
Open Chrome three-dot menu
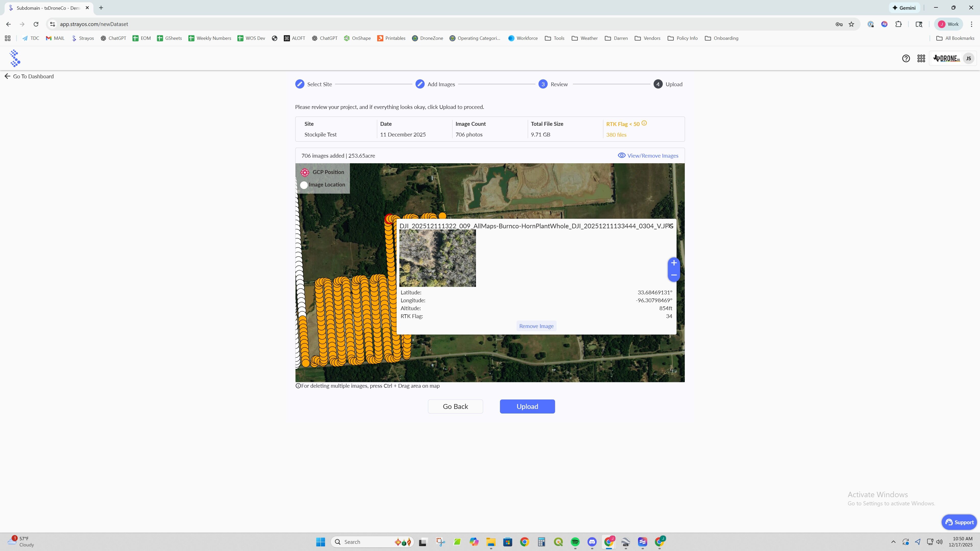pyautogui.click(x=972, y=24)
